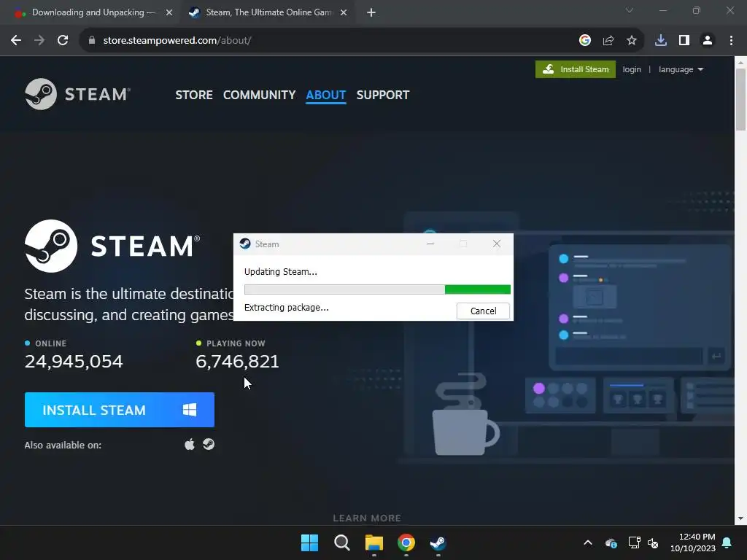Click LEARN MORE at the page bottom

click(x=367, y=518)
